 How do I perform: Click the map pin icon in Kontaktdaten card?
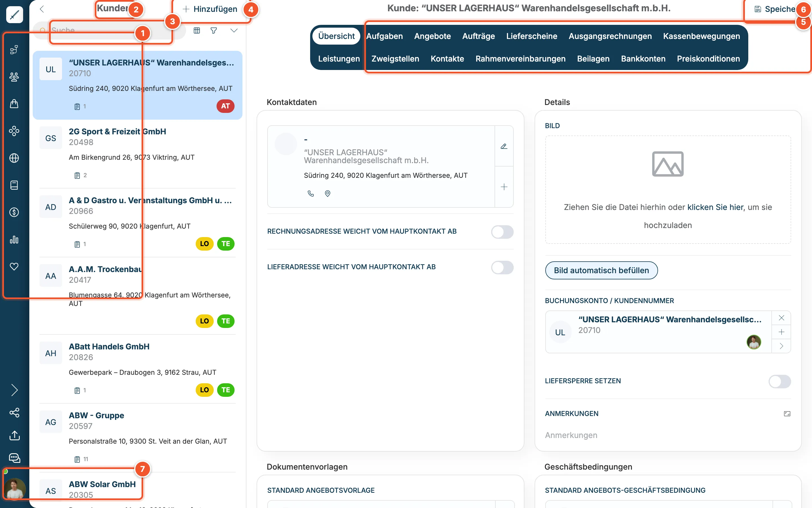(328, 194)
